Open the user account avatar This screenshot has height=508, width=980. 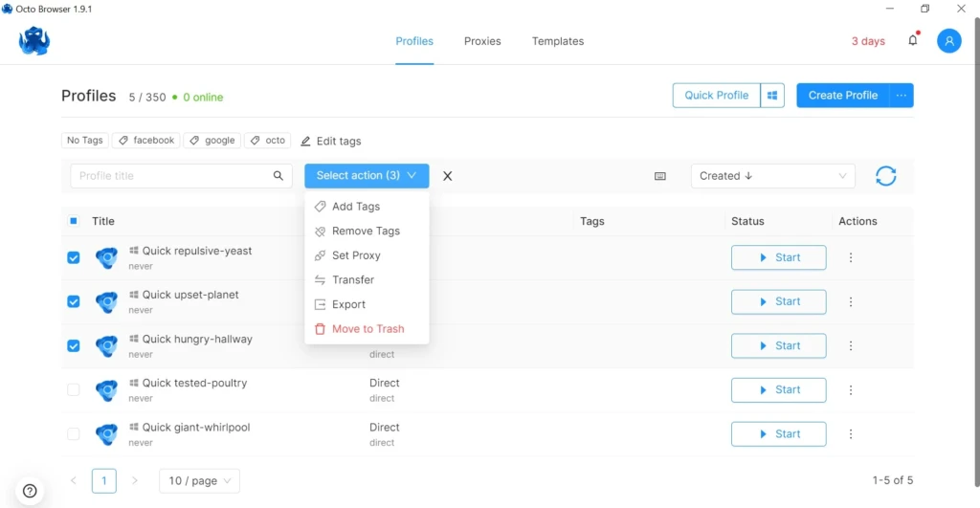coord(948,41)
